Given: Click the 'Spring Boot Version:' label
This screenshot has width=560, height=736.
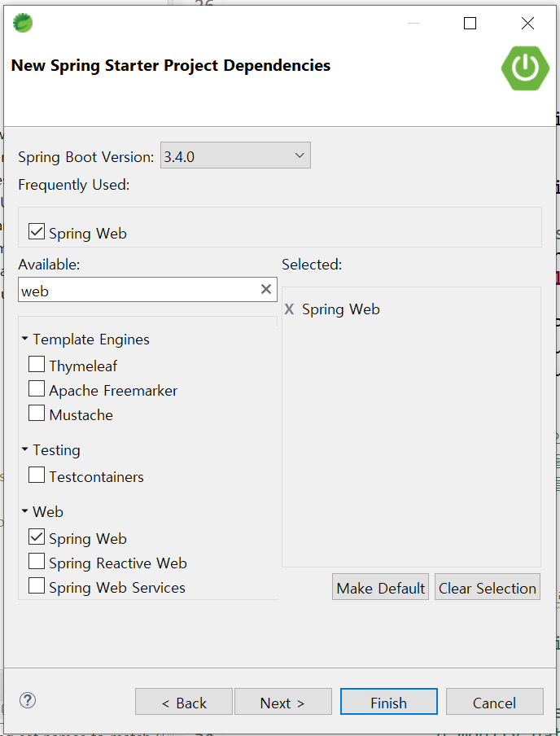Looking at the screenshot, I should tap(86, 157).
